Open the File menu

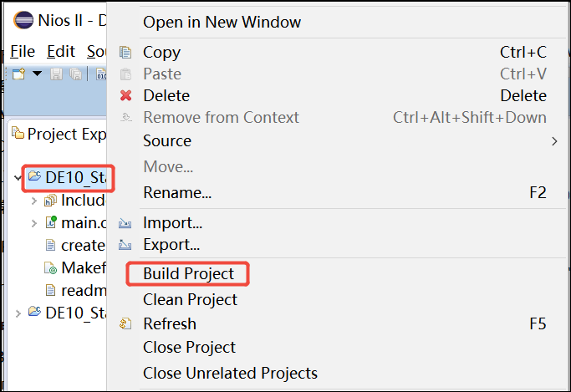(23, 52)
